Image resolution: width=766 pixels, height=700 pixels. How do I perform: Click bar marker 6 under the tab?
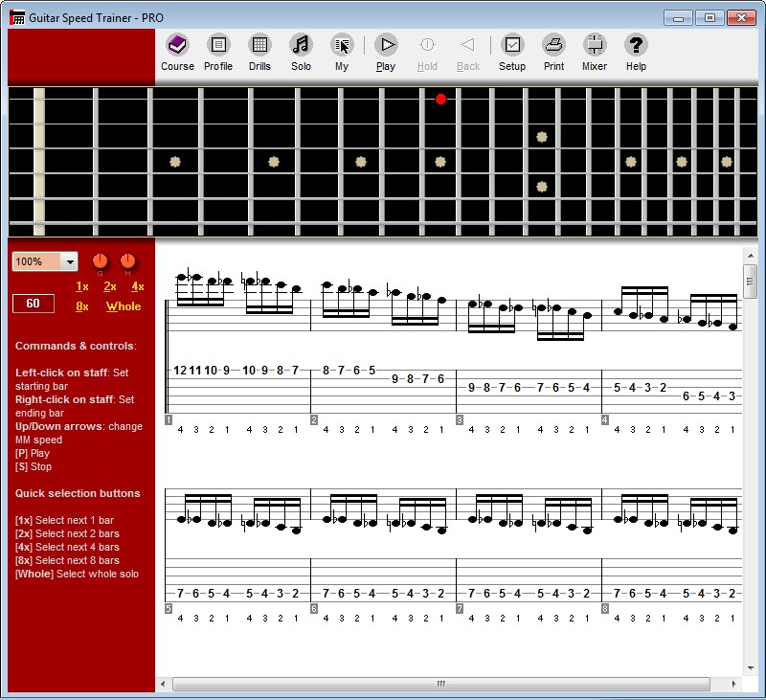click(x=314, y=609)
